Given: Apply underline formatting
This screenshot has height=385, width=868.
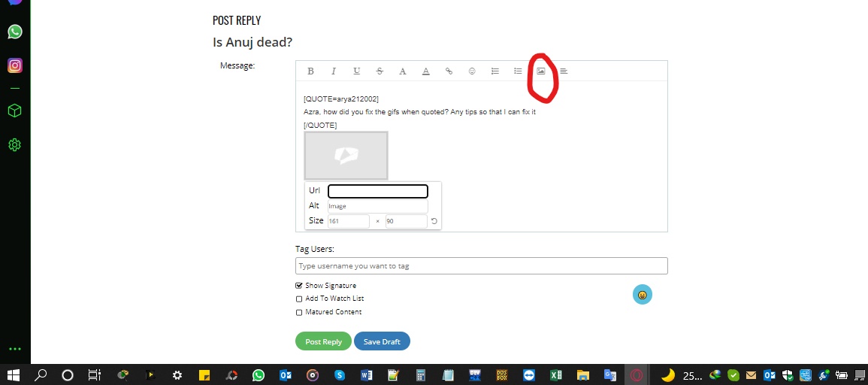Looking at the screenshot, I should [x=356, y=71].
